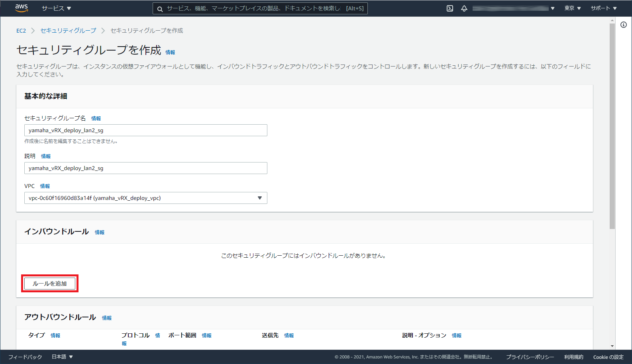This screenshot has width=632, height=364.
Task: Click the info panel icon at right edge
Action: (x=624, y=25)
